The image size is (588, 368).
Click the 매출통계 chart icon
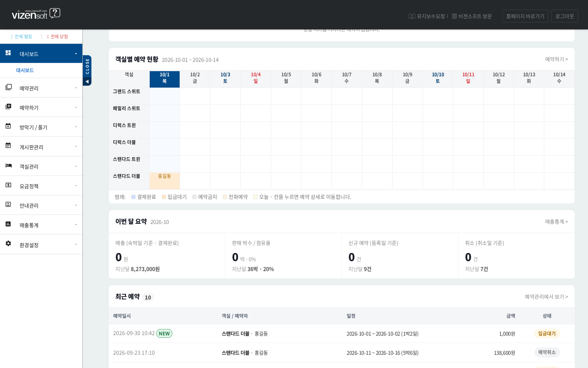(x=8, y=224)
